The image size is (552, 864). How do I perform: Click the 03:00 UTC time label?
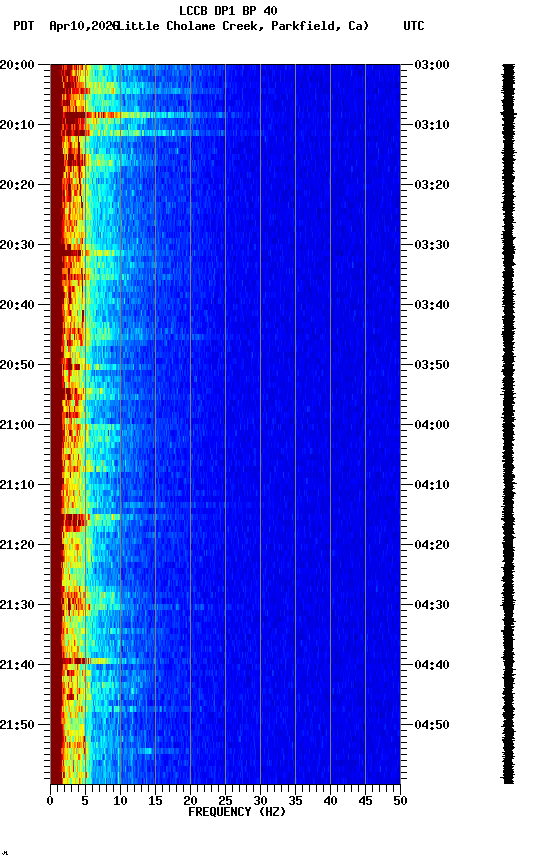click(x=432, y=65)
